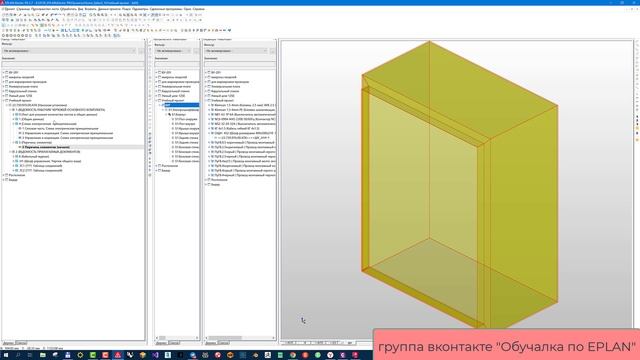Expand Универсальная плата in pages tree
The height and width of the screenshot is (360, 640).
[x=4, y=87]
